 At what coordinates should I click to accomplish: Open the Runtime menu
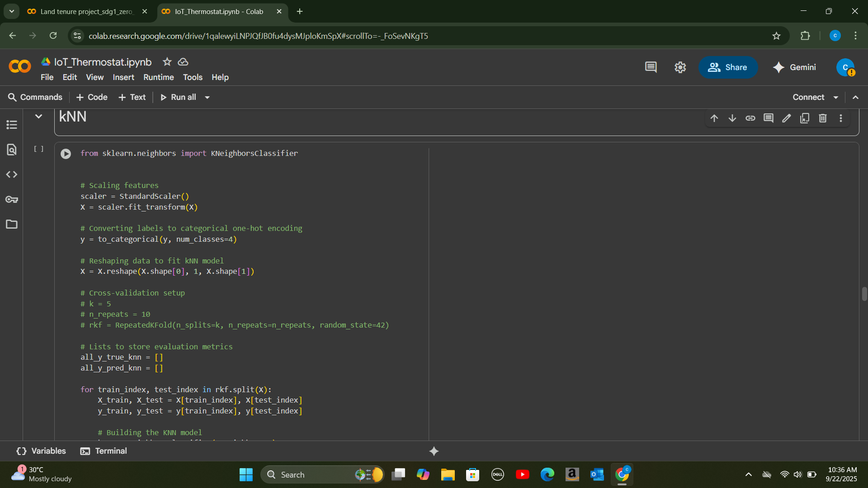(158, 77)
